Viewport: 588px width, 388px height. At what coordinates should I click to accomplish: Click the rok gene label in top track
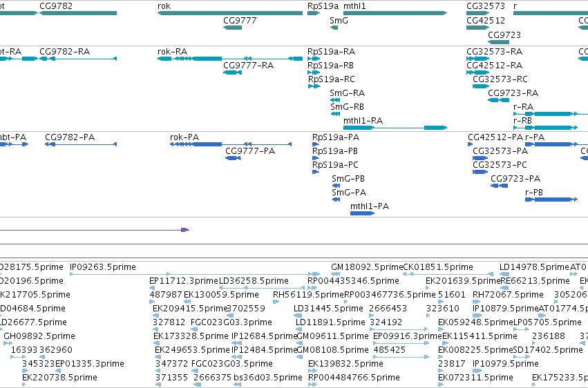point(164,6)
